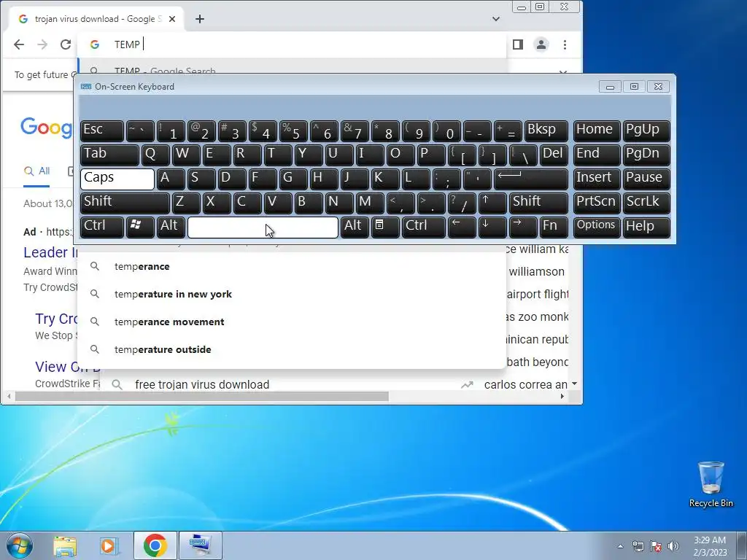Click the Q key
Image resolution: width=747 pixels, height=560 pixels.
click(155, 155)
